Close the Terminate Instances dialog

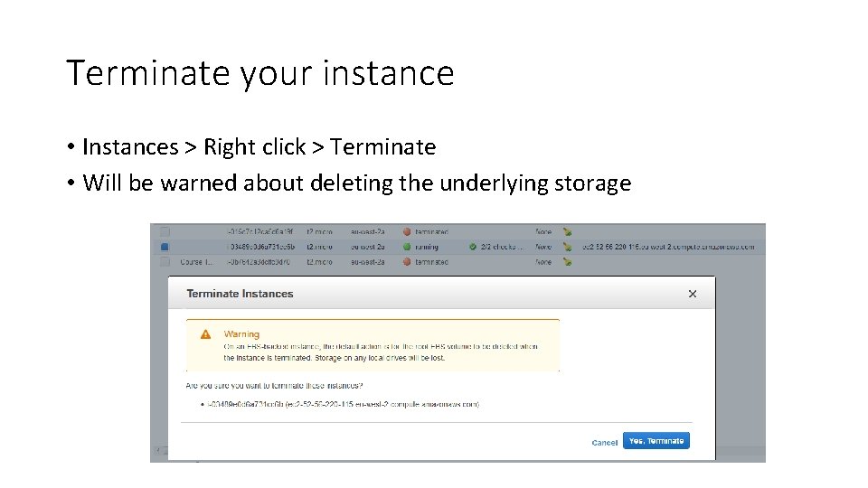(693, 294)
